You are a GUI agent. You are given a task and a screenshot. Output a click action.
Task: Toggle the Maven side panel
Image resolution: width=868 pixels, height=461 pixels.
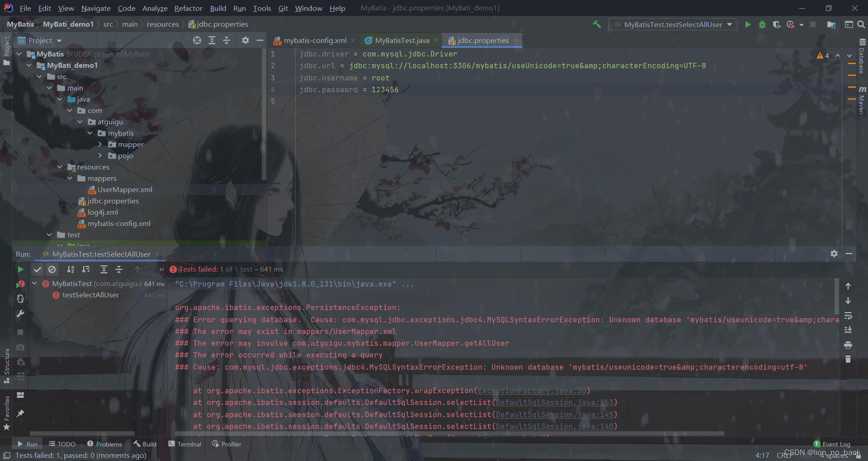pos(862,100)
